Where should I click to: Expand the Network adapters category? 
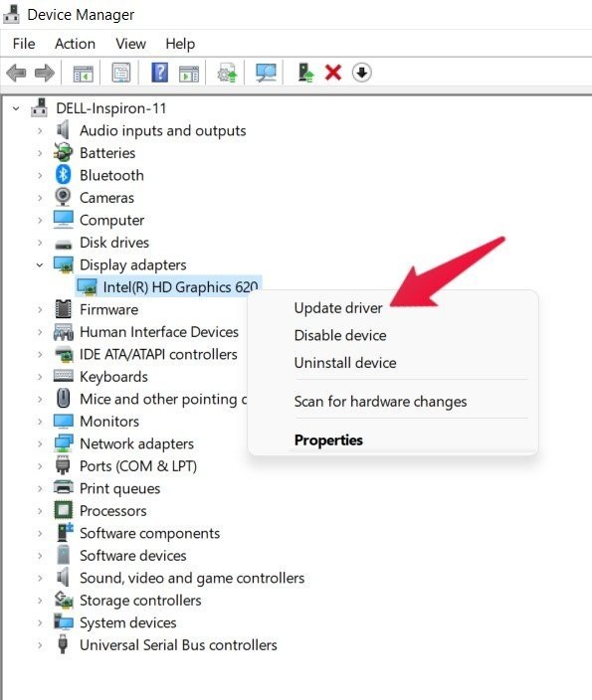(x=40, y=443)
